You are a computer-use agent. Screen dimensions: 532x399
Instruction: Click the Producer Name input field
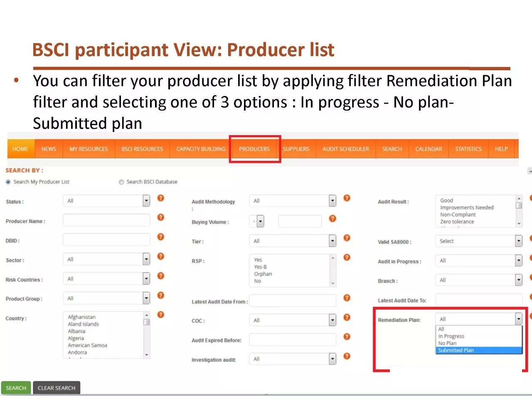106,220
